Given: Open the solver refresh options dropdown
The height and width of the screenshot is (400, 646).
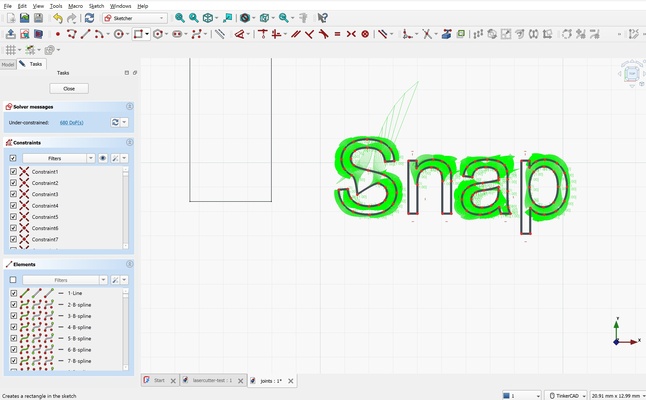Looking at the screenshot, I should point(124,122).
